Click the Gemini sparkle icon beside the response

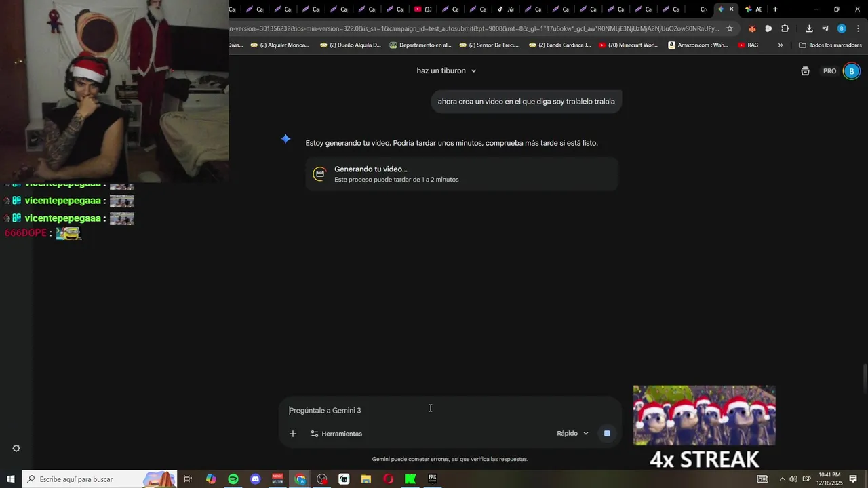tap(286, 139)
